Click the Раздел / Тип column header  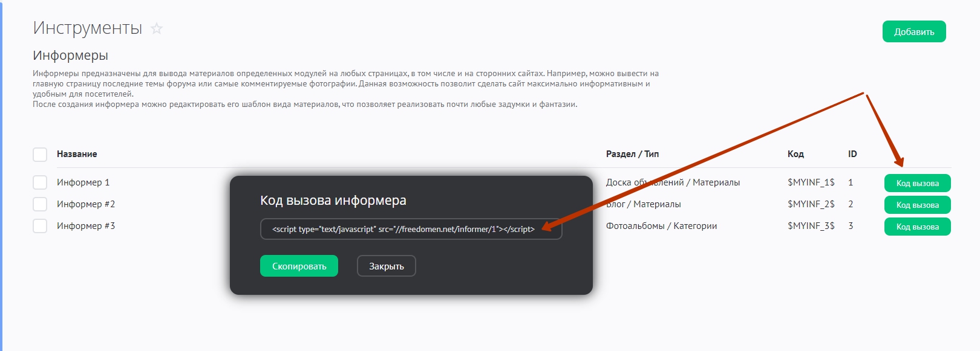point(632,154)
